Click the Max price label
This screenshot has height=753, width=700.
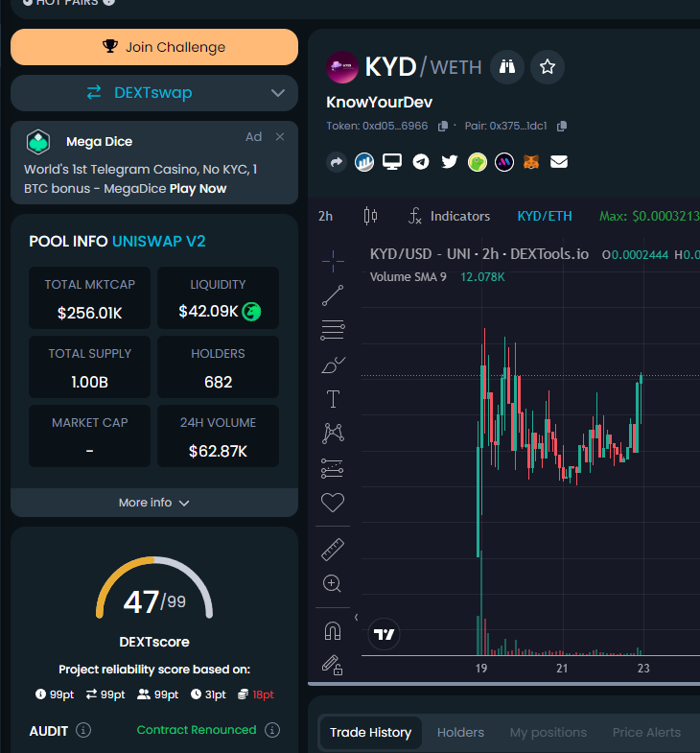(x=649, y=216)
